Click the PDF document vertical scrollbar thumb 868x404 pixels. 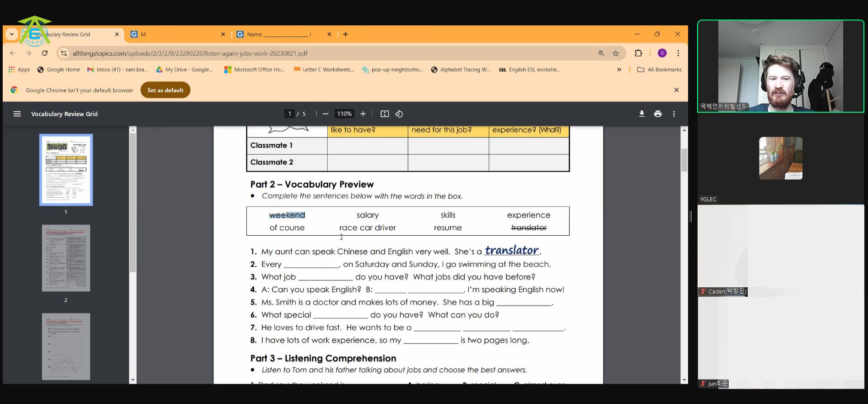pos(684,160)
